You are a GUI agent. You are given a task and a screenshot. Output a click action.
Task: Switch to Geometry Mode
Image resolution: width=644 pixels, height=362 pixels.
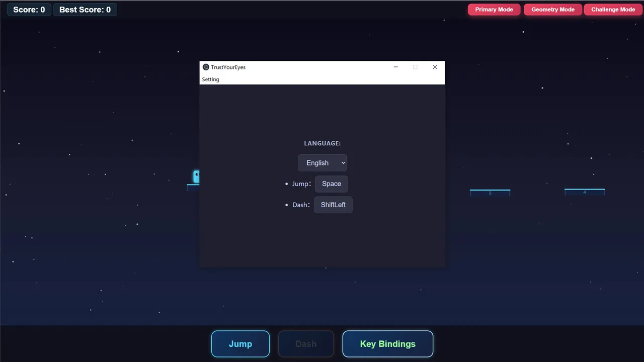tap(553, 10)
